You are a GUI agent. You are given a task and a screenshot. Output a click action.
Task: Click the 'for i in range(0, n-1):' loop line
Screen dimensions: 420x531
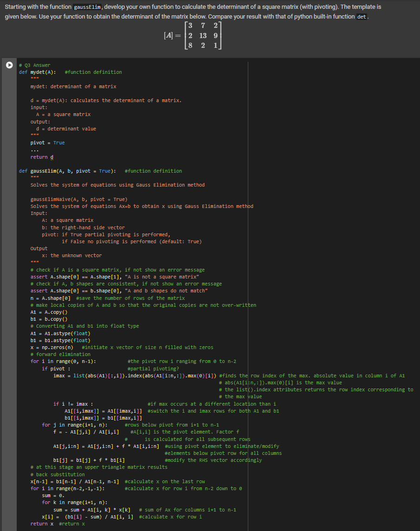point(63,361)
